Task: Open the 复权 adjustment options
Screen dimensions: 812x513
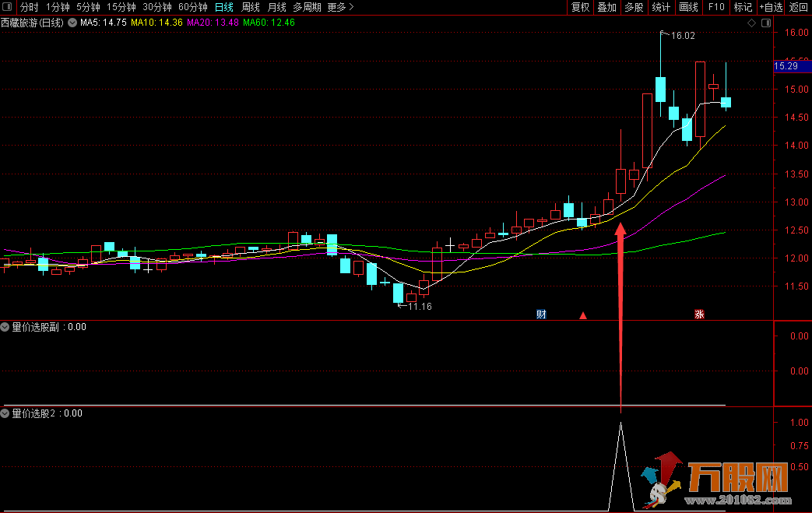Action: click(x=580, y=7)
